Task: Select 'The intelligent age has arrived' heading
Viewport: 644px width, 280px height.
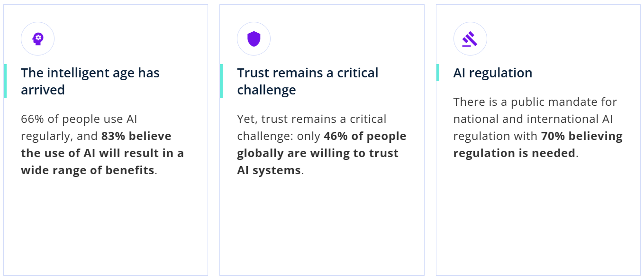Action: pyautogui.click(x=90, y=81)
